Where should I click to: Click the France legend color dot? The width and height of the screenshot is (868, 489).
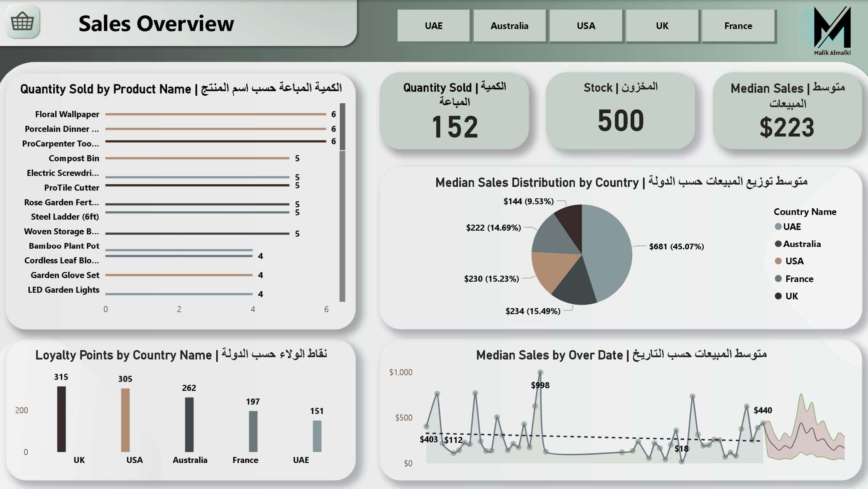point(778,278)
